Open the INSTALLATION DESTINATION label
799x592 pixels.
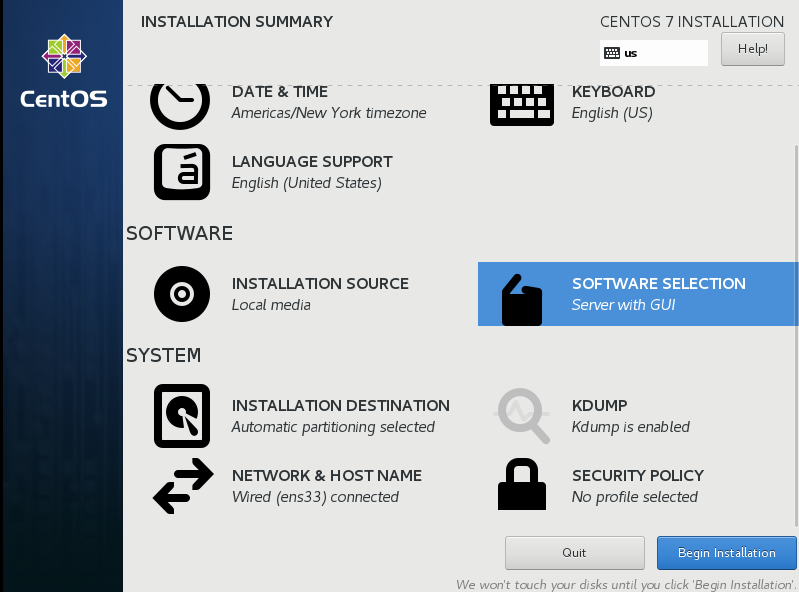[340, 406]
